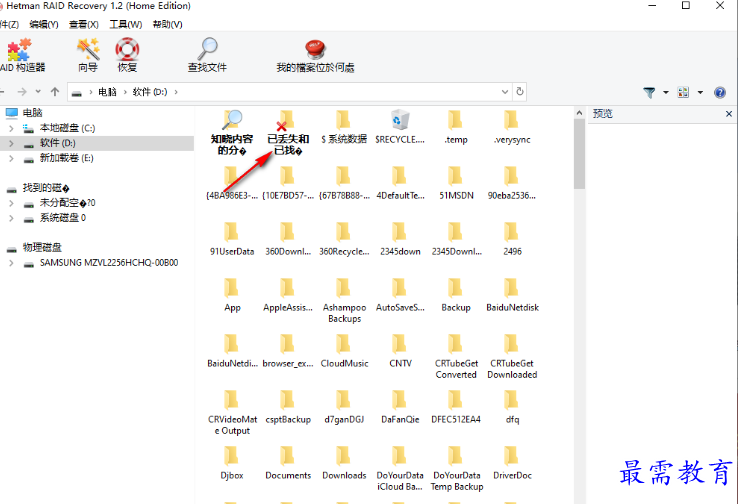Select the Documents folder
The image size is (741, 504).
coord(288,463)
